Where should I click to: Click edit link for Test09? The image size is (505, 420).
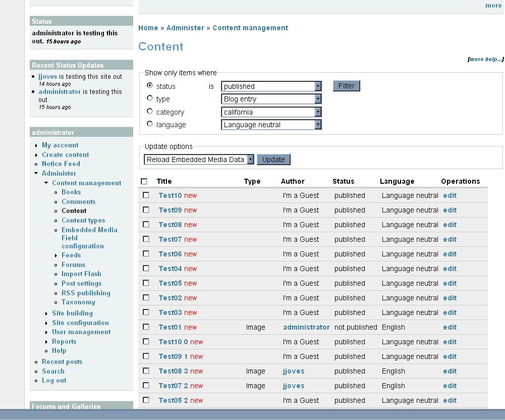pos(450,210)
